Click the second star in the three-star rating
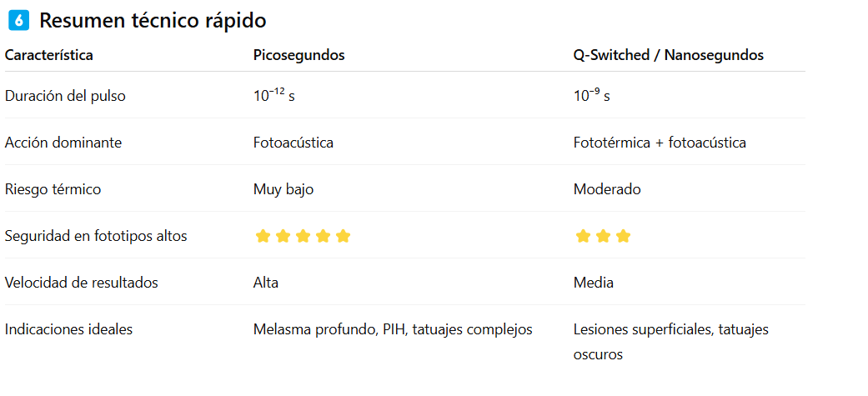This screenshot has height=396, width=868. [x=604, y=236]
